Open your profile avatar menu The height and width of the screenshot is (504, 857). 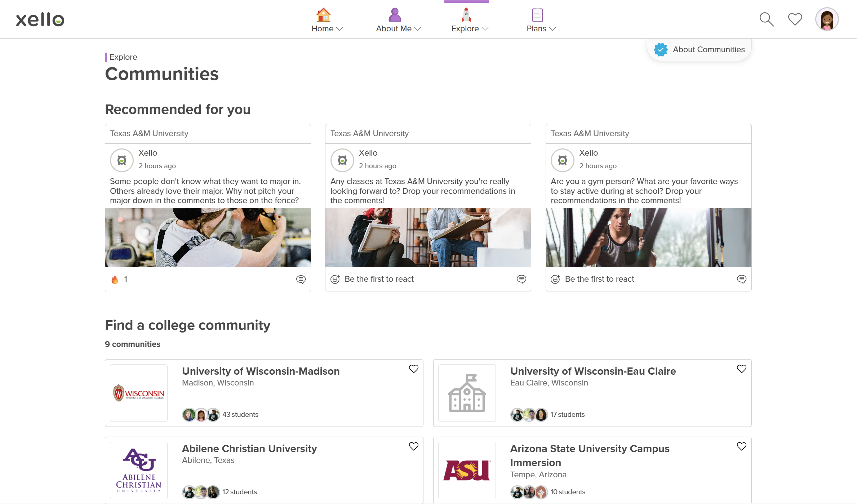[827, 19]
